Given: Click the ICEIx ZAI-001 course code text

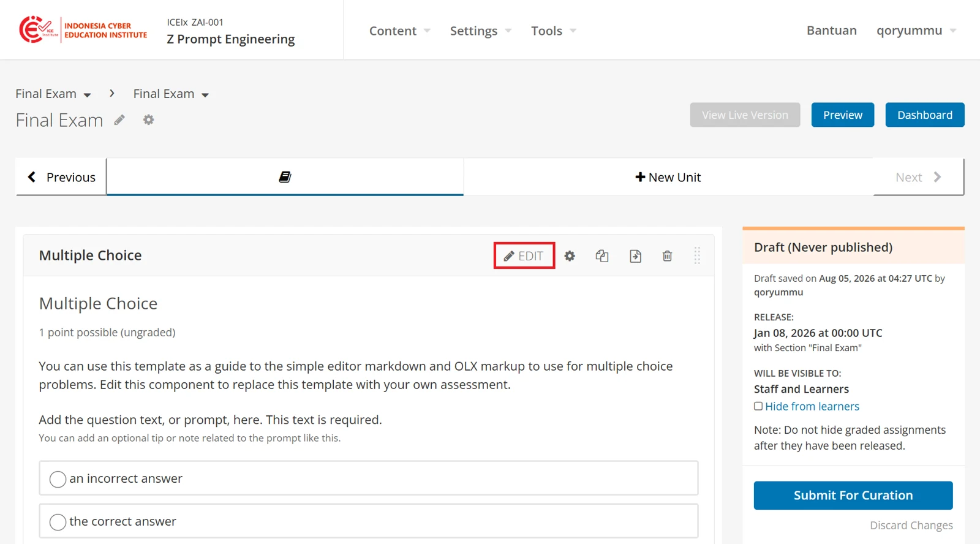Looking at the screenshot, I should (195, 22).
